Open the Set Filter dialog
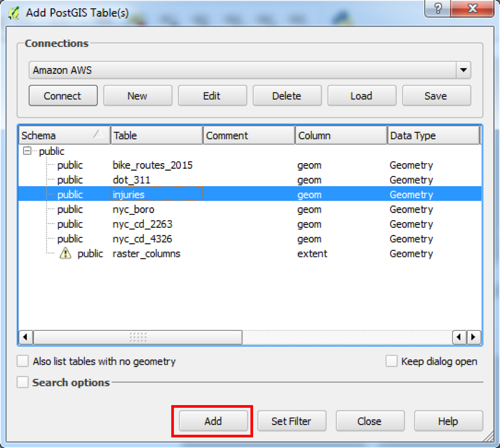 coord(292,421)
